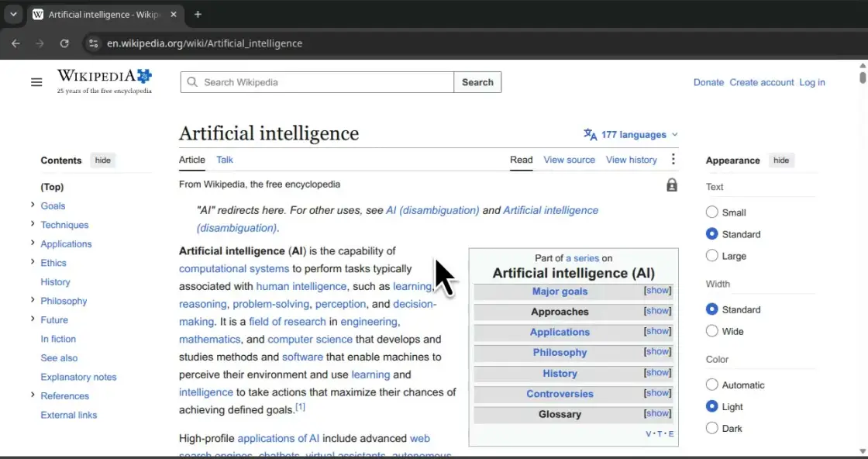Select Automatic color mode
Viewport: 868px width, 459px height.
point(712,385)
